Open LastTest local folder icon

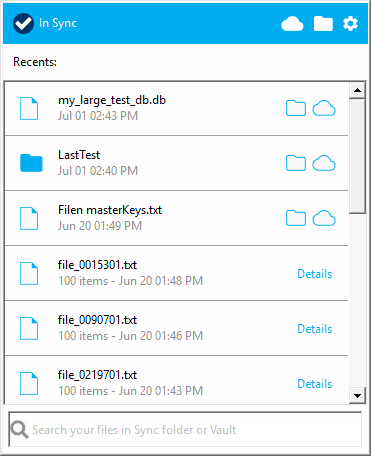296,163
